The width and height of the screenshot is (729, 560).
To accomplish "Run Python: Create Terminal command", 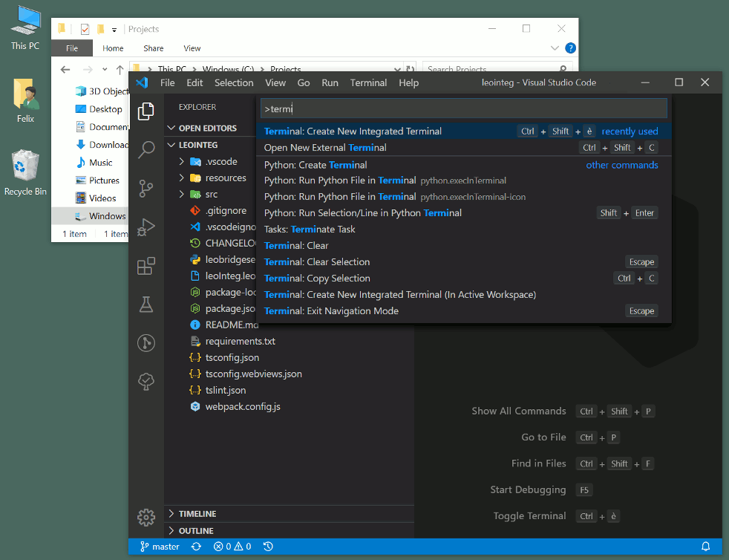I will point(463,165).
